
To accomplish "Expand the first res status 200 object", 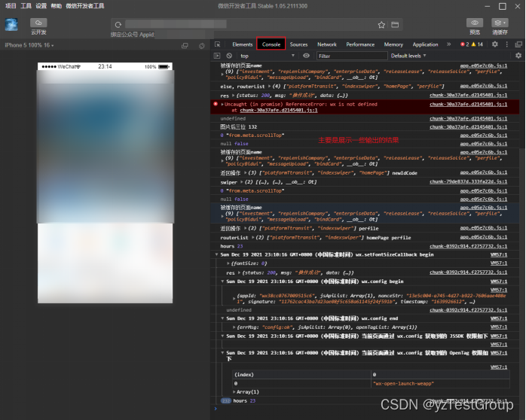I will [233, 95].
